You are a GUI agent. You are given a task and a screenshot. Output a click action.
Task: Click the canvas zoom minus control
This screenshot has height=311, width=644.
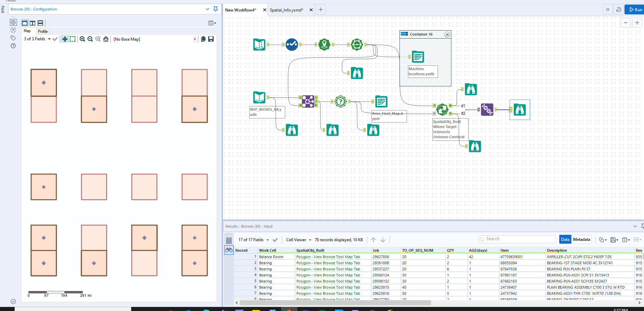[626, 23]
